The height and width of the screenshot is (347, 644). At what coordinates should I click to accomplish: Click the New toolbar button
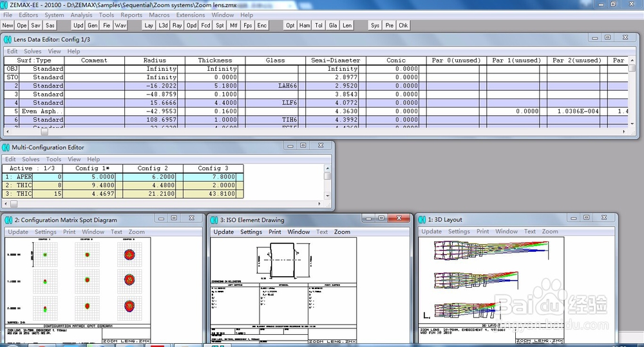coord(8,26)
